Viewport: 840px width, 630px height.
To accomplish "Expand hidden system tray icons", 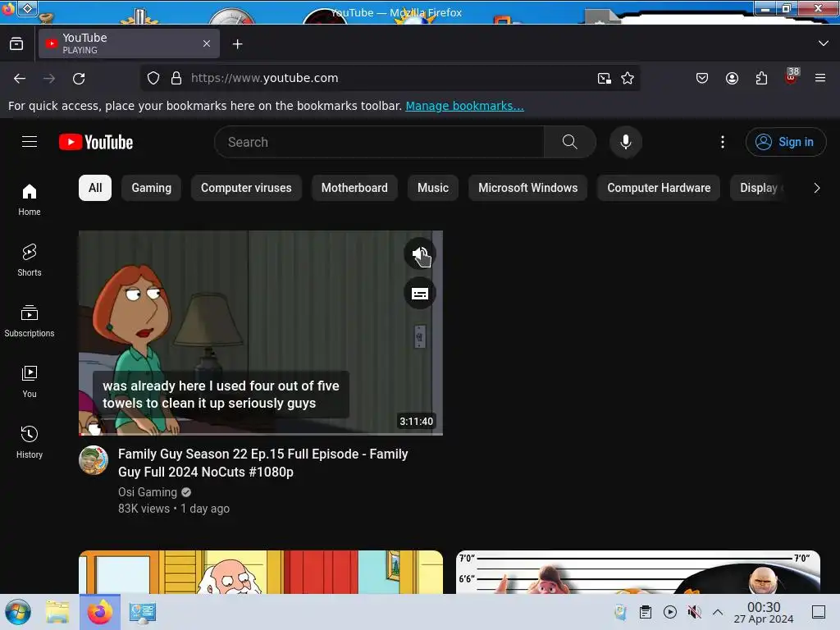I will (718, 612).
